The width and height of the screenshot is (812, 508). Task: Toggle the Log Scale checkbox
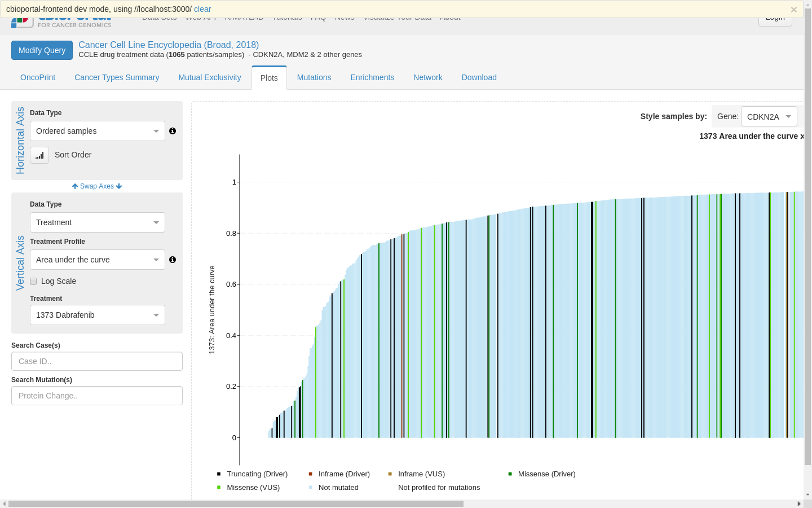33,281
